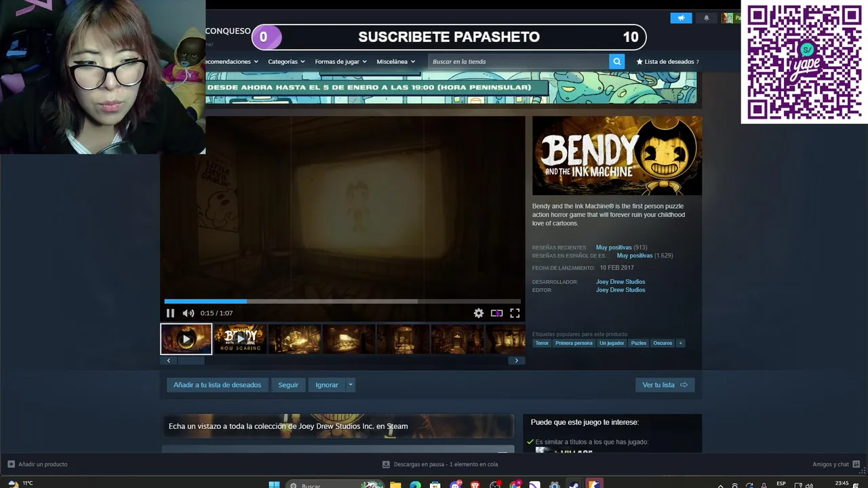
Task: Open the 'Primera persona' tag
Action: tap(574, 343)
